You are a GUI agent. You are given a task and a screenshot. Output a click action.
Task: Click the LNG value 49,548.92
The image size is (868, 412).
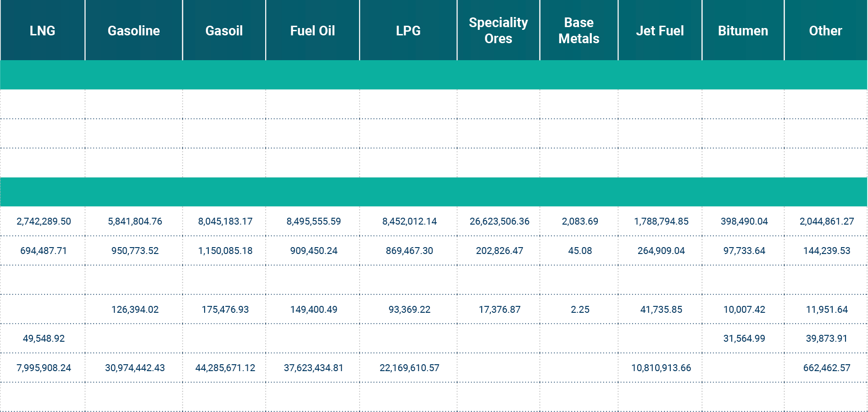44,339
